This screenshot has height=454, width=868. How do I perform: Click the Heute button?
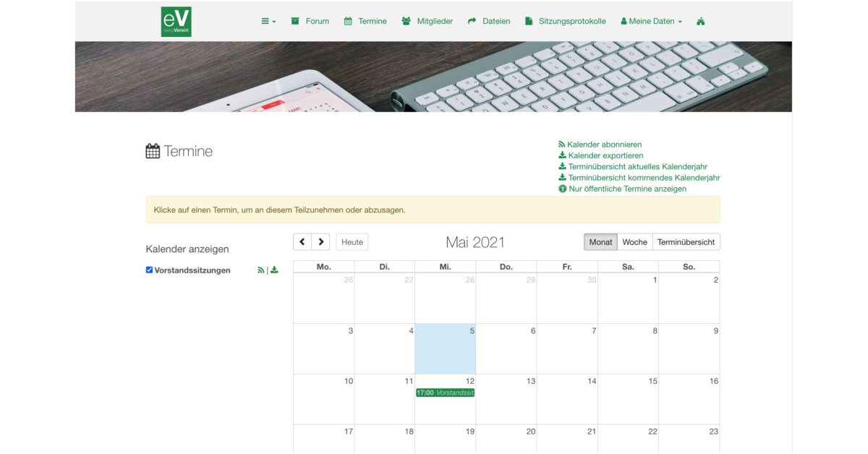click(352, 242)
